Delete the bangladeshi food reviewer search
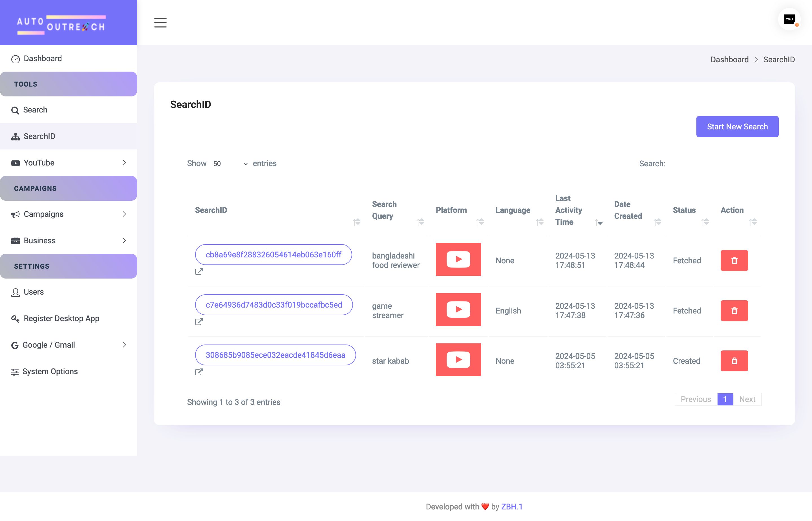This screenshot has height=521, width=812. 734,260
